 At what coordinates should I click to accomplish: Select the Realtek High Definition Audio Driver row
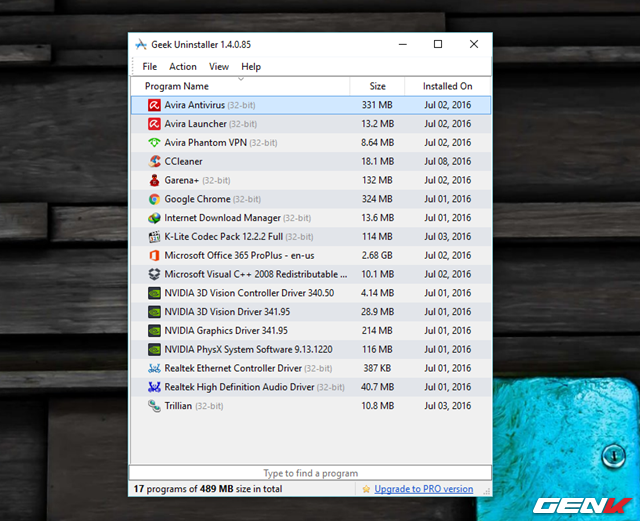pyautogui.click(x=239, y=387)
